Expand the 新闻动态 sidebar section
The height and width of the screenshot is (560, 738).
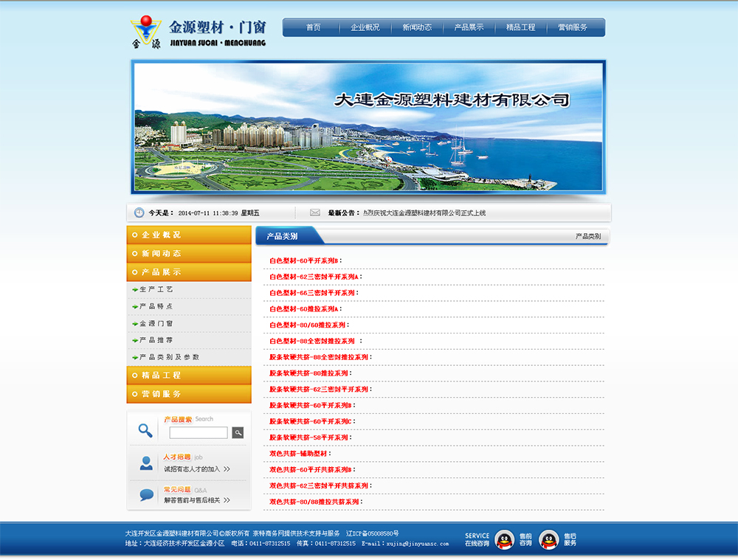pyautogui.click(x=189, y=254)
